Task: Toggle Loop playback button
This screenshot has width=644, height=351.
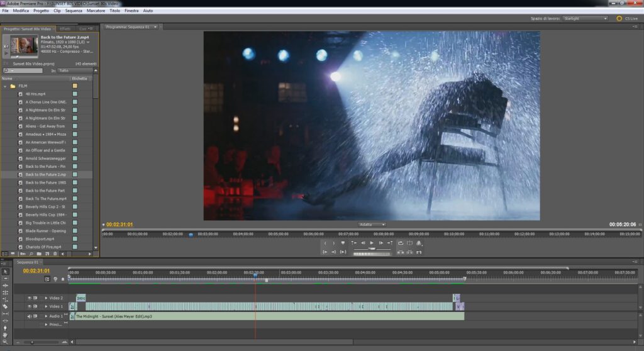Action: click(x=401, y=243)
